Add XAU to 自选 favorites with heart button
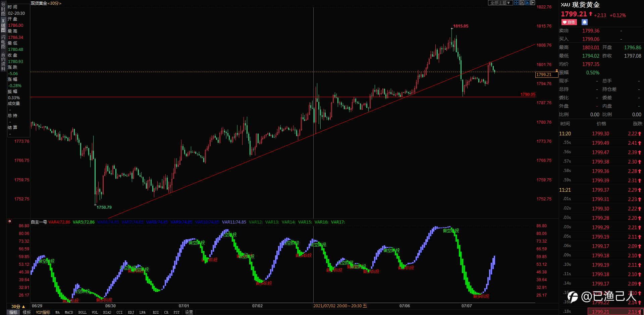 (x=569, y=22)
